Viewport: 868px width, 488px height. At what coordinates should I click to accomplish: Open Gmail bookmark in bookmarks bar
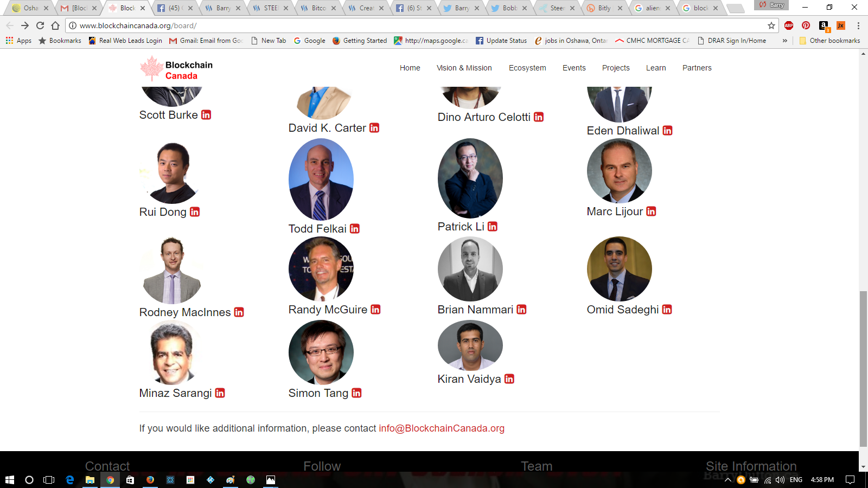(206, 41)
